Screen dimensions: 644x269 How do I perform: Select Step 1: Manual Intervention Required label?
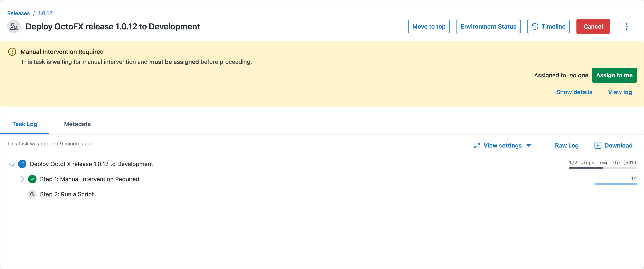90,179
